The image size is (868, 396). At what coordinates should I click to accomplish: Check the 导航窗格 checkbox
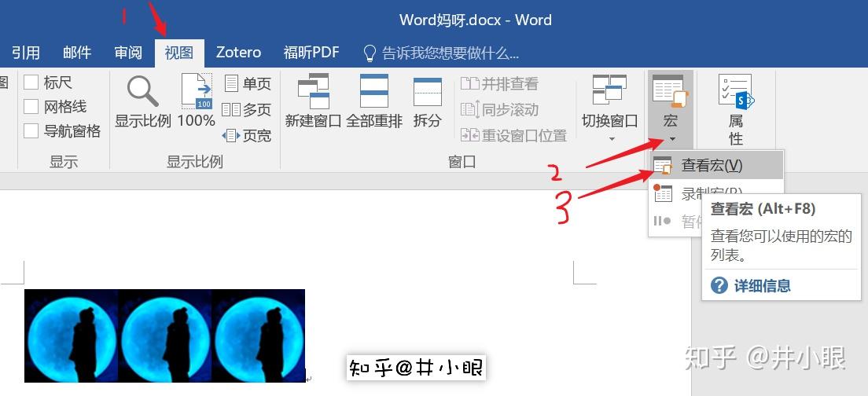31,130
